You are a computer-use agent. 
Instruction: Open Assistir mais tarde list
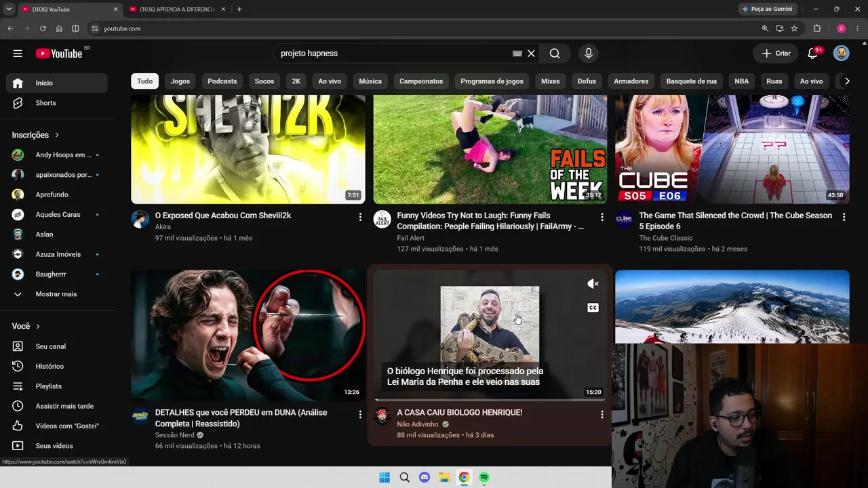coord(57,406)
